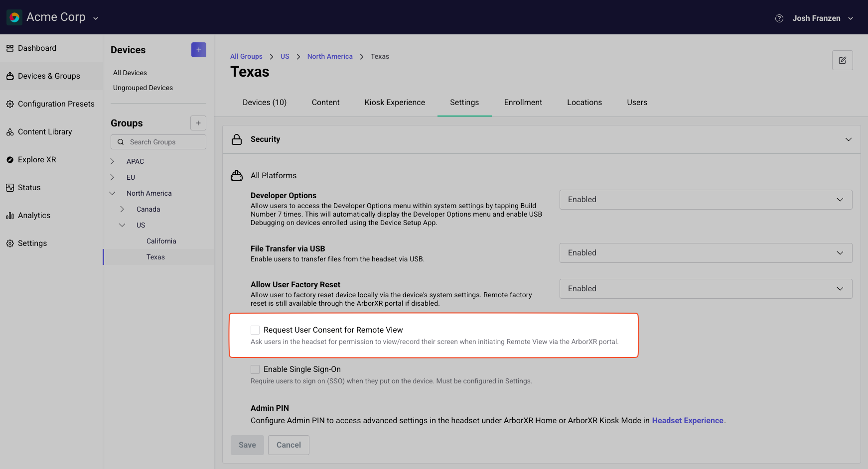Select the Settings tab
This screenshot has width=868, height=469.
464,103
